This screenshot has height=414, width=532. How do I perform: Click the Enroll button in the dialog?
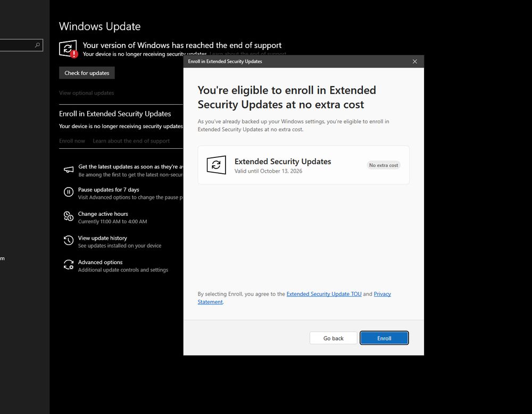(x=384, y=338)
